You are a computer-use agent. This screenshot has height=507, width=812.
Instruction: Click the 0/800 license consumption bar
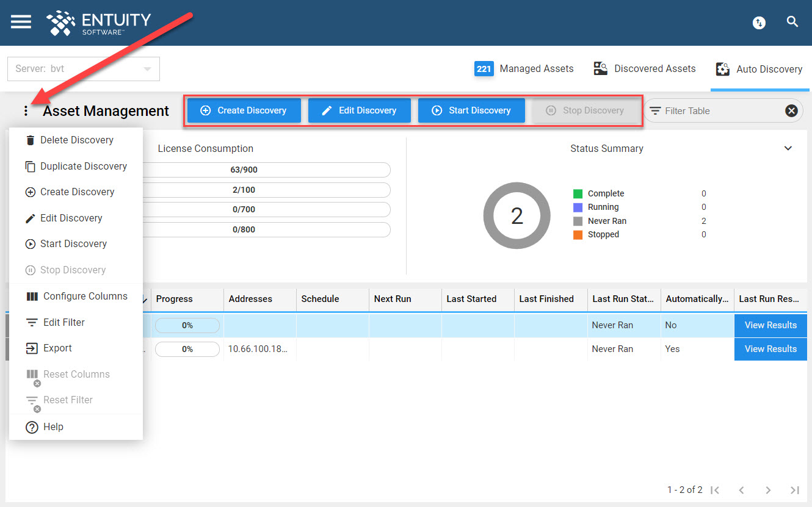[266, 230]
